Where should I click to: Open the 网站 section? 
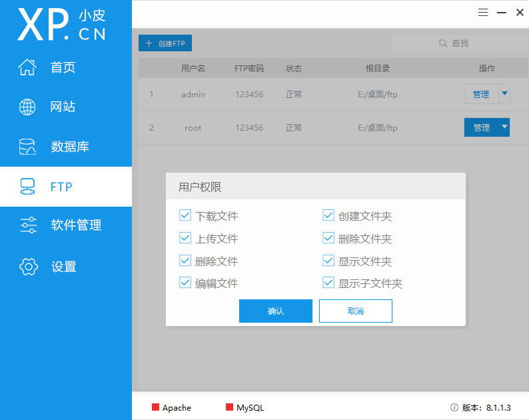[63, 107]
